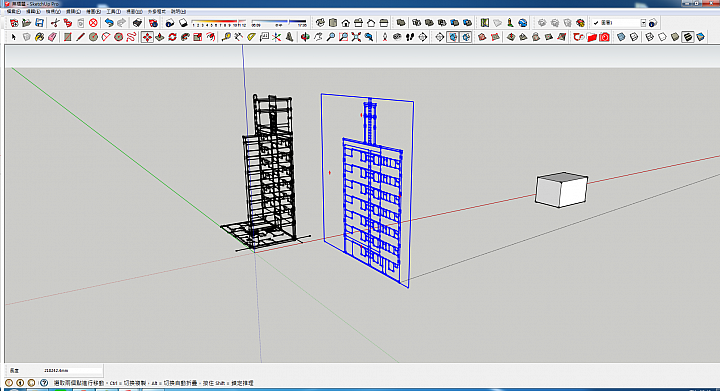720x391 pixels.
Task: Select the pink Eraser tool
Action: [x=52, y=37]
